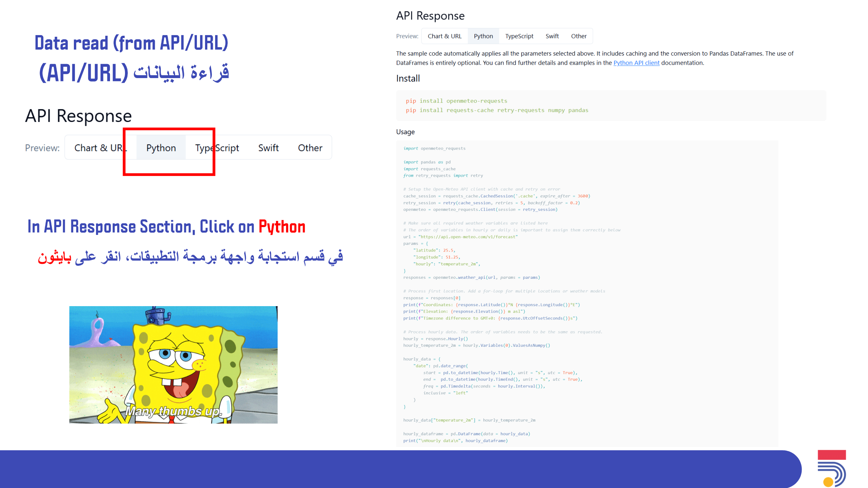Click the right panel API Response heading
This screenshot has width=868, height=488.
tap(430, 16)
